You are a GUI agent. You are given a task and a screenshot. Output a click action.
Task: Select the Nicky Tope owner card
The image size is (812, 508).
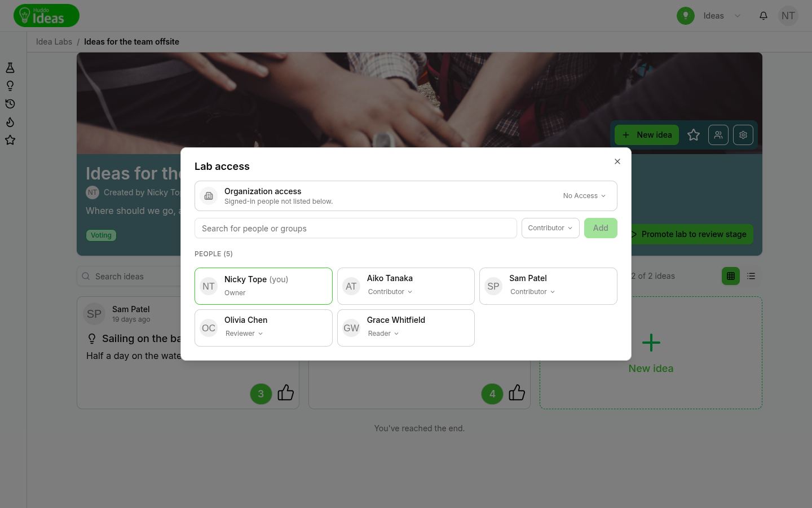263,286
